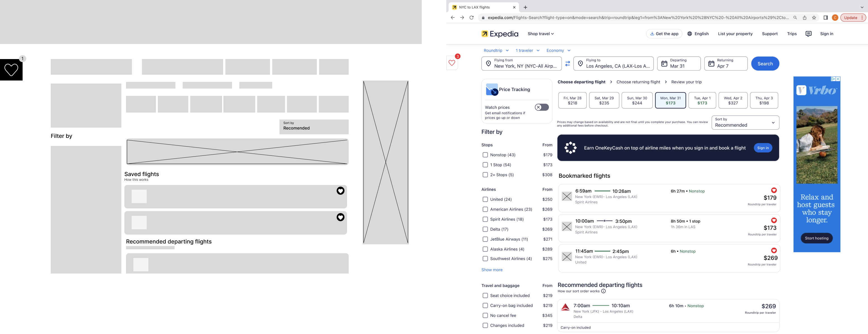868x334 pixels.
Task: Open the Sort by Recommended dropdown
Action: point(745,123)
